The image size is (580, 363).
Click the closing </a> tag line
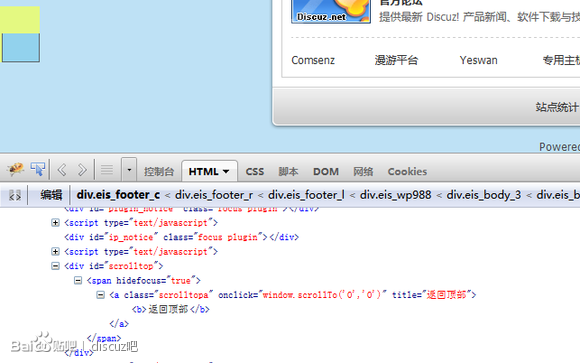point(119,324)
